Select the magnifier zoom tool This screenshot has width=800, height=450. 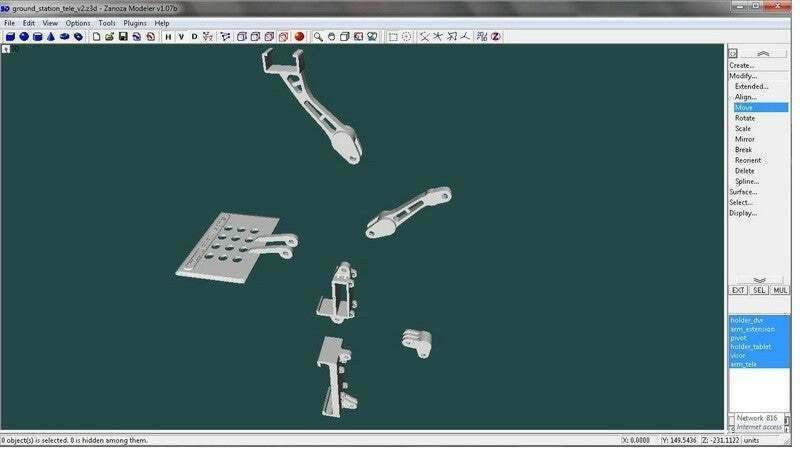tap(318, 37)
